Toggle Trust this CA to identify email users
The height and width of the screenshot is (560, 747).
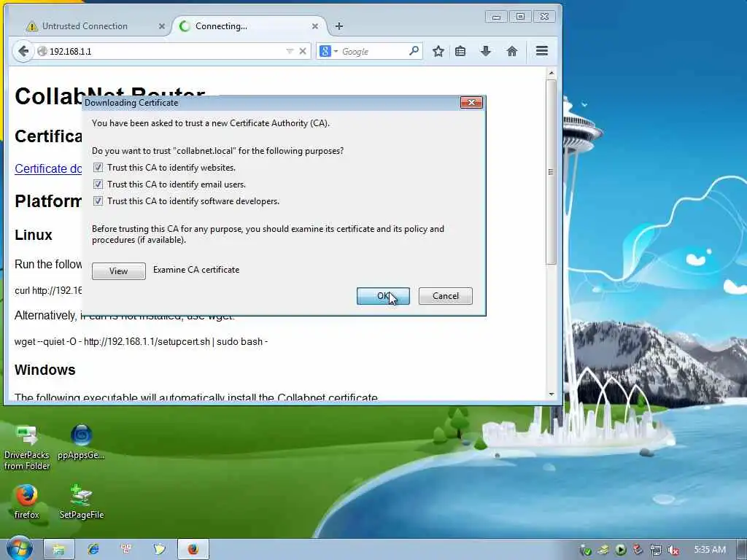click(98, 184)
